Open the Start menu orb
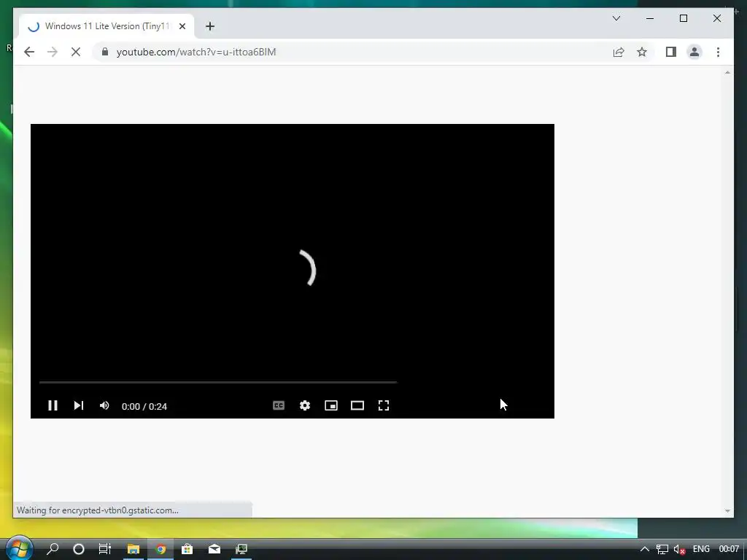The image size is (747, 560). [18, 548]
